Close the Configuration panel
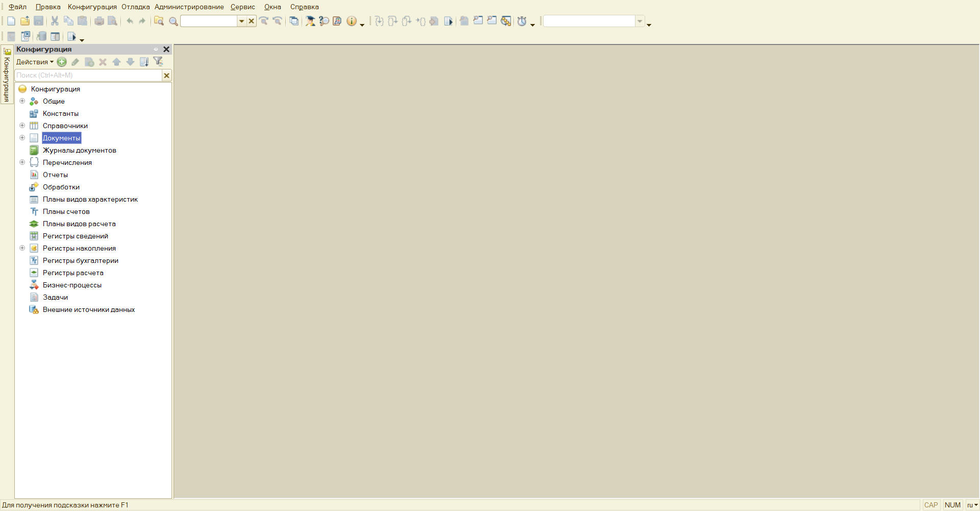Screen dimensions: 980x511 point(166,50)
